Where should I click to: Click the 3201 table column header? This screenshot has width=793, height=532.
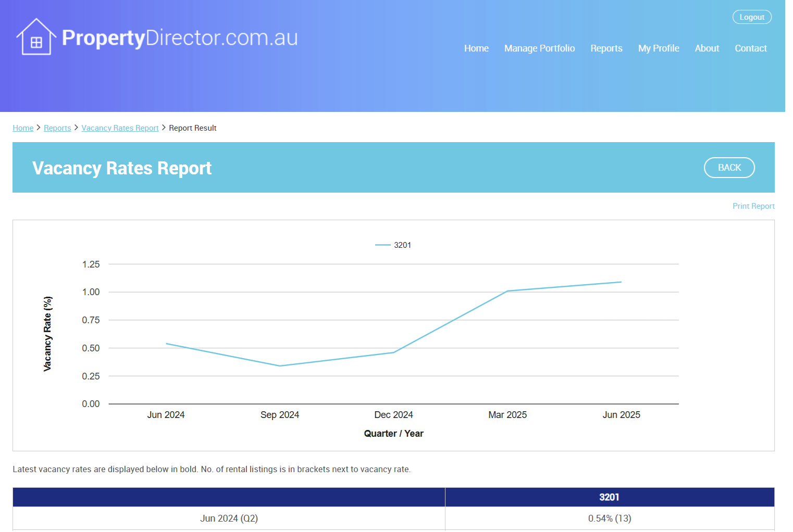[609, 497]
